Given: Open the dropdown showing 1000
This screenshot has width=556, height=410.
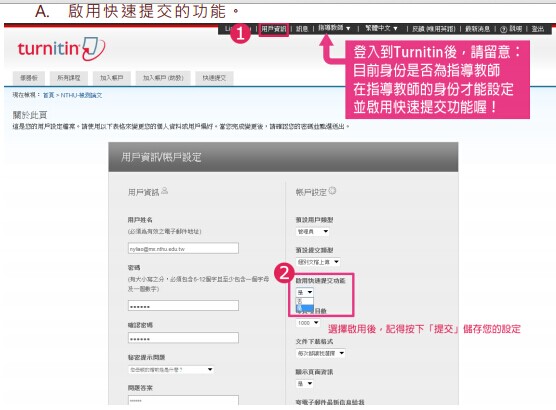Looking at the screenshot, I should tap(308, 323).
